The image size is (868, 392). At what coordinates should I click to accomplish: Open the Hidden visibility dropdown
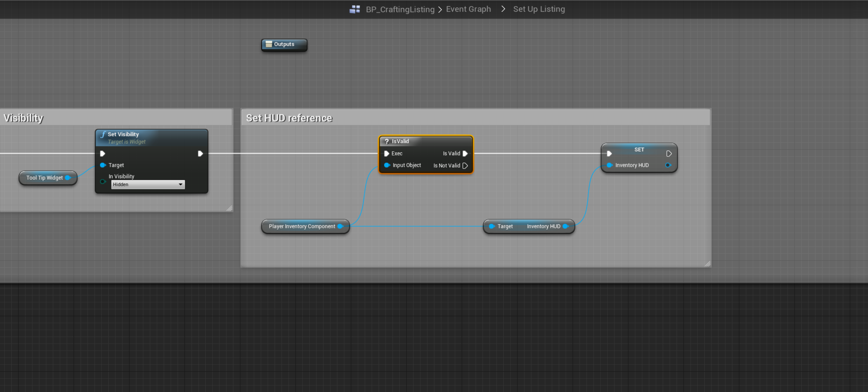coord(148,185)
